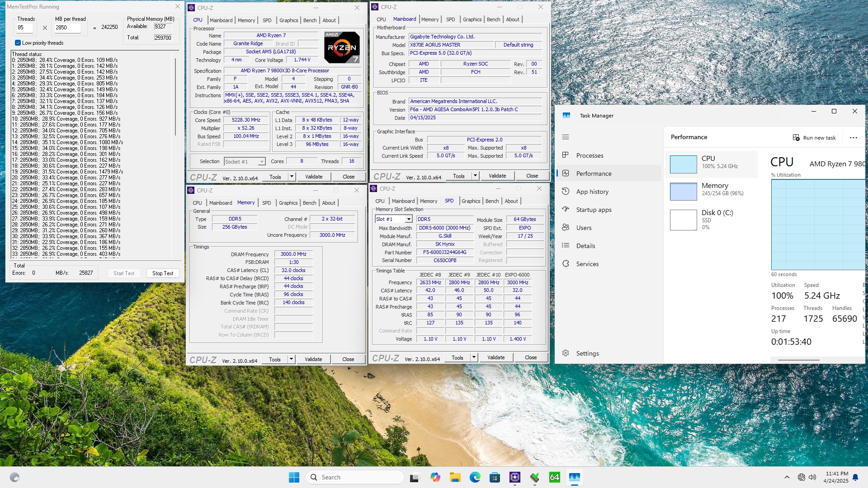Click the X870E AORUS MASTER model value
The image size is (868, 488).
point(451,45)
